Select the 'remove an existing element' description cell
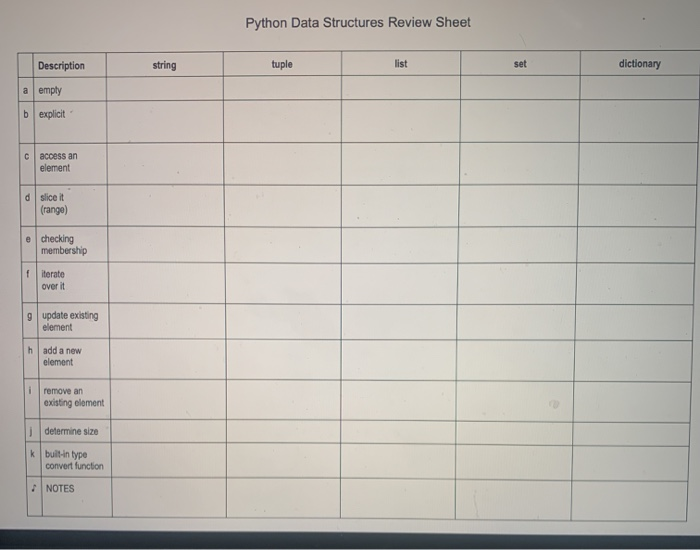The width and height of the screenshot is (700, 550). 74,397
